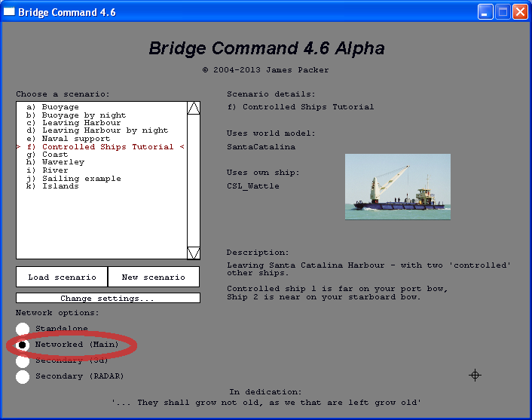The height and width of the screenshot is (420, 532).
Task: Select the Buoyage scenario
Action: 53,107
